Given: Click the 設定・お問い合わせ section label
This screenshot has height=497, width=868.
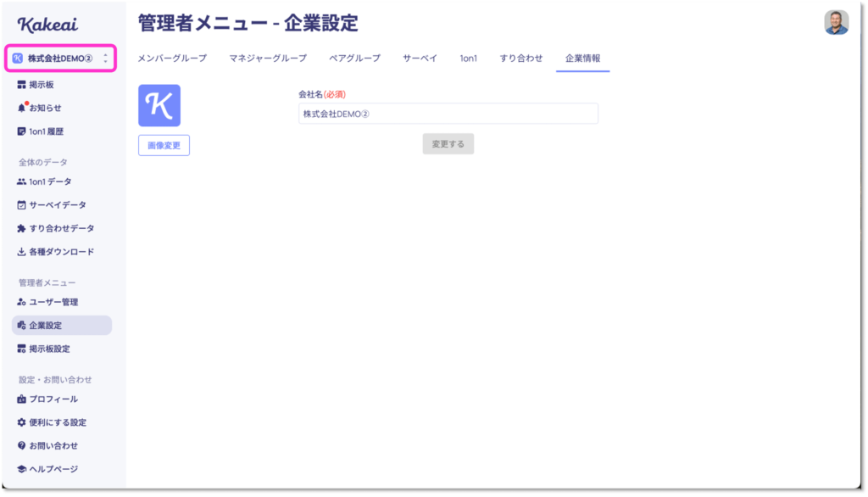Looking at the screenshot, I should 55,380.
